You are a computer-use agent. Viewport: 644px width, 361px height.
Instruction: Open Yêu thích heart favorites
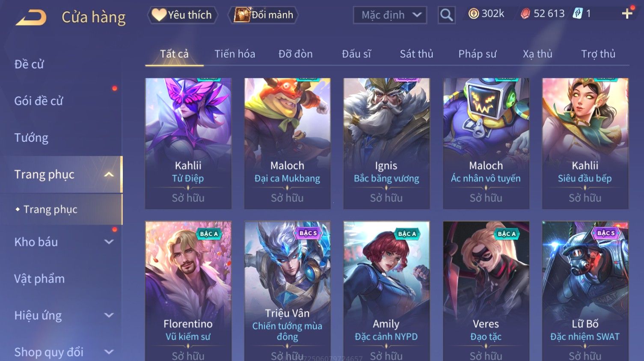click(183, 15)
